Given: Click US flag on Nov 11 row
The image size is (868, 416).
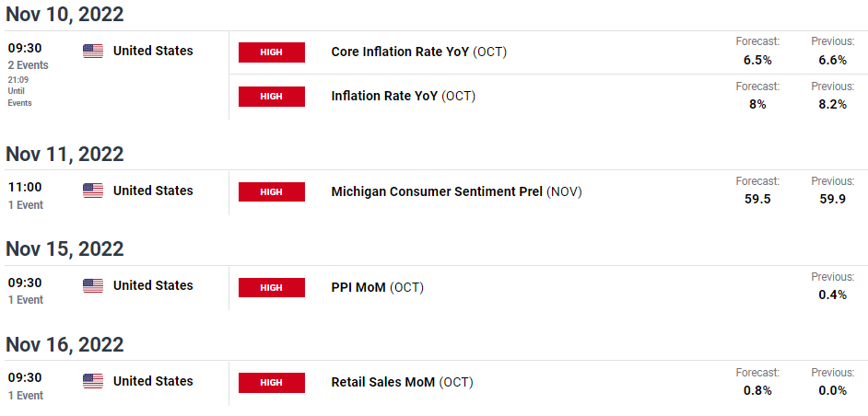Looking at the screenshot, I should click(93, 191).
